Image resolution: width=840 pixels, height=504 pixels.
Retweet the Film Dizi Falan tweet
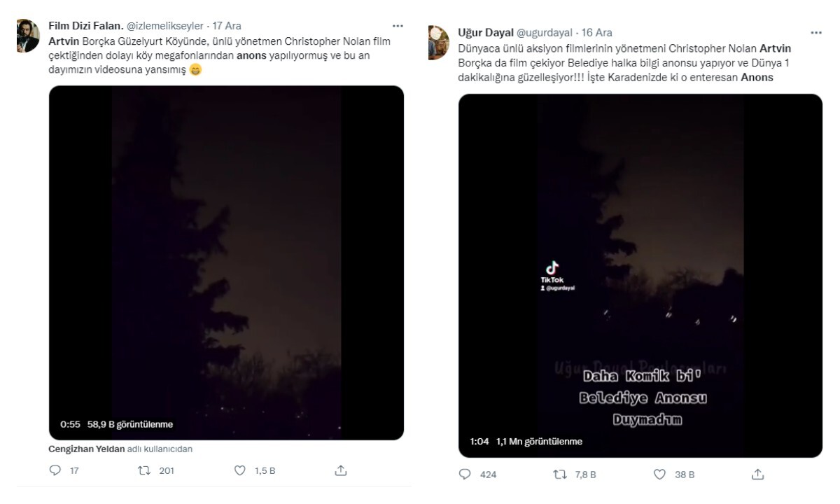(146, 470)
